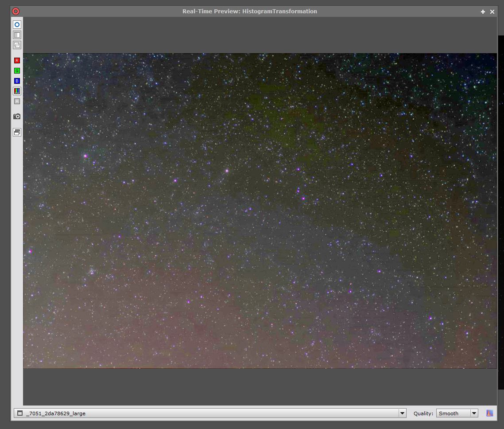This screenshot has width=504, height=429.
Task: Toggle the Real-Time Preview blue circle button
Action: (17, 25)
